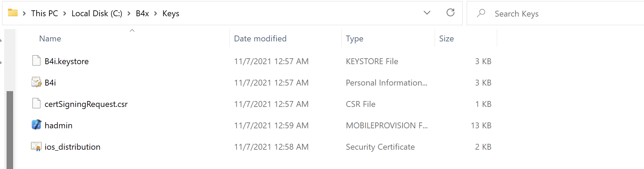Click the hadmin mobileprovision file icon
The image size is (644, 169).
36,125
